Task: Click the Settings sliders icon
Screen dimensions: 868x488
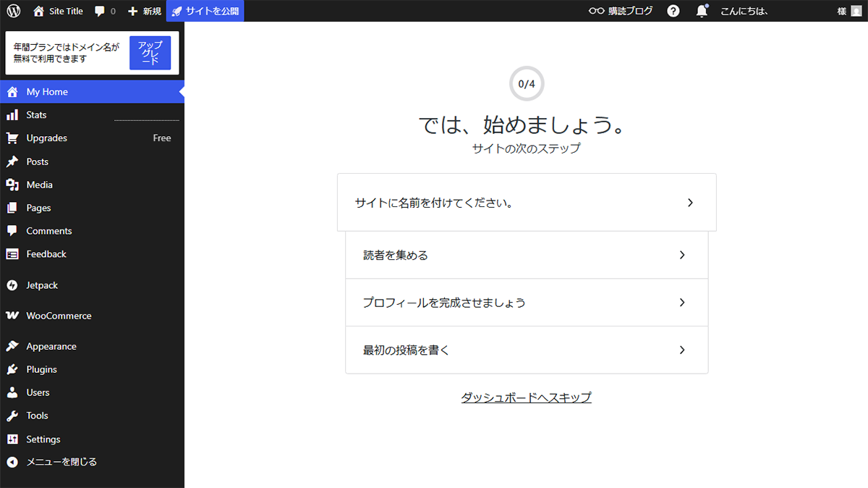Action: pyautogui.click(x=12, y=439)
